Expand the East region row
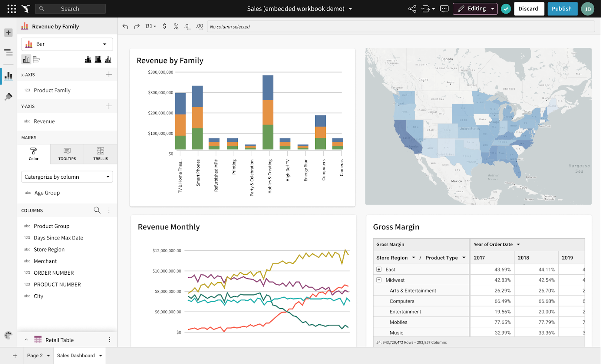601x364 pixels. 379,269
